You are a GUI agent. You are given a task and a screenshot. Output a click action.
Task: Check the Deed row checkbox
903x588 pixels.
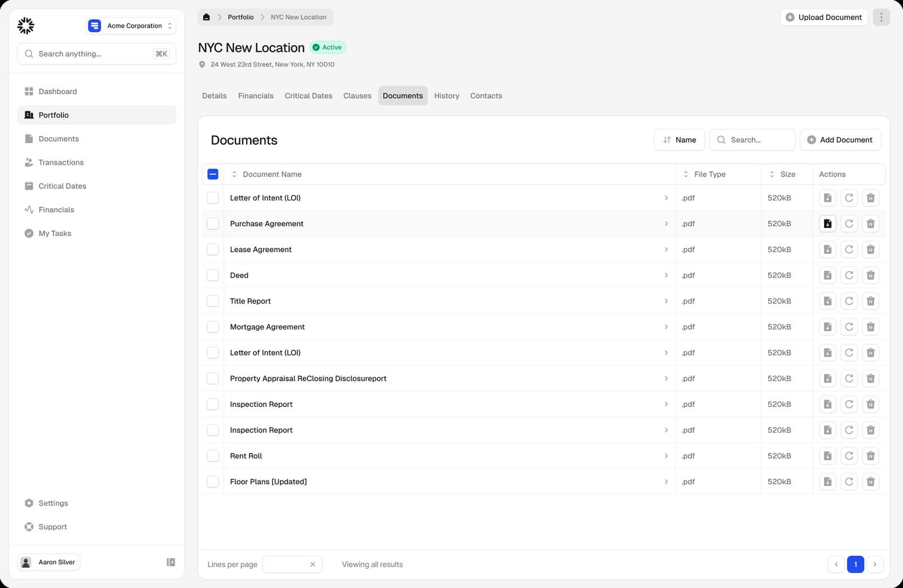point(213,275)
